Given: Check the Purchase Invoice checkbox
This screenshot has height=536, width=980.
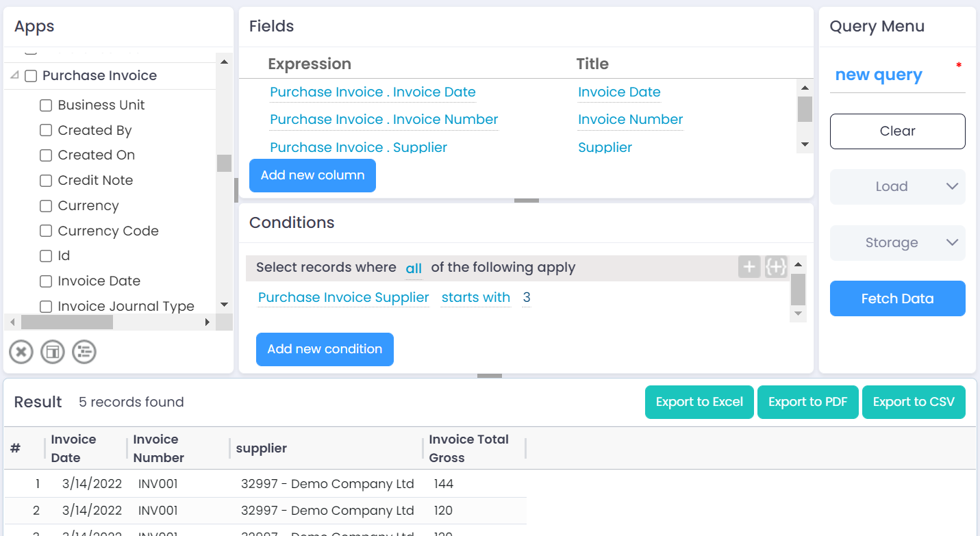Looking at the screenshot, I should pos(30,75).
